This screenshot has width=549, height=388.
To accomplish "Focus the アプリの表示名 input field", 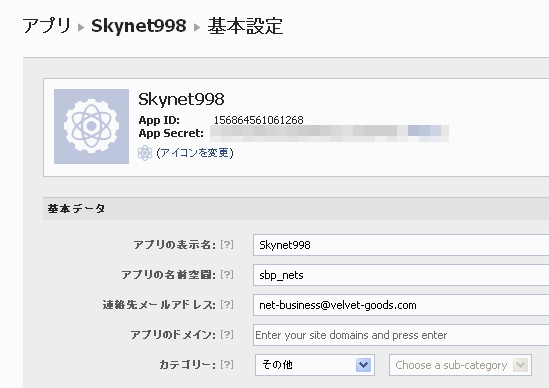I will coord(401,245).
